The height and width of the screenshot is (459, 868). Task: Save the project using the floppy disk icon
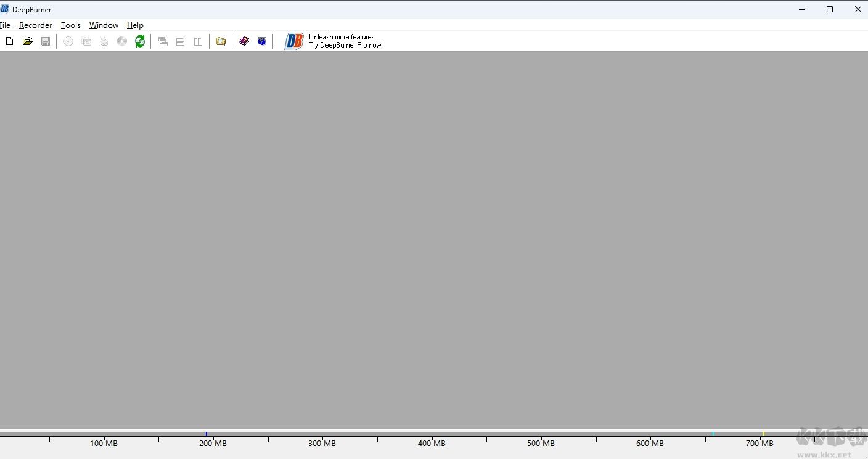tap(45, 41)
